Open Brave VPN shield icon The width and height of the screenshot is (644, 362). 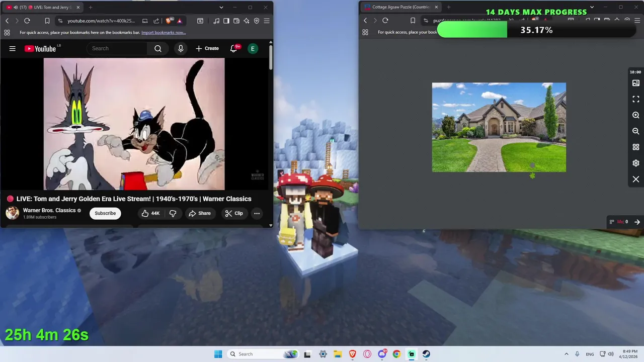click(257, 21)
